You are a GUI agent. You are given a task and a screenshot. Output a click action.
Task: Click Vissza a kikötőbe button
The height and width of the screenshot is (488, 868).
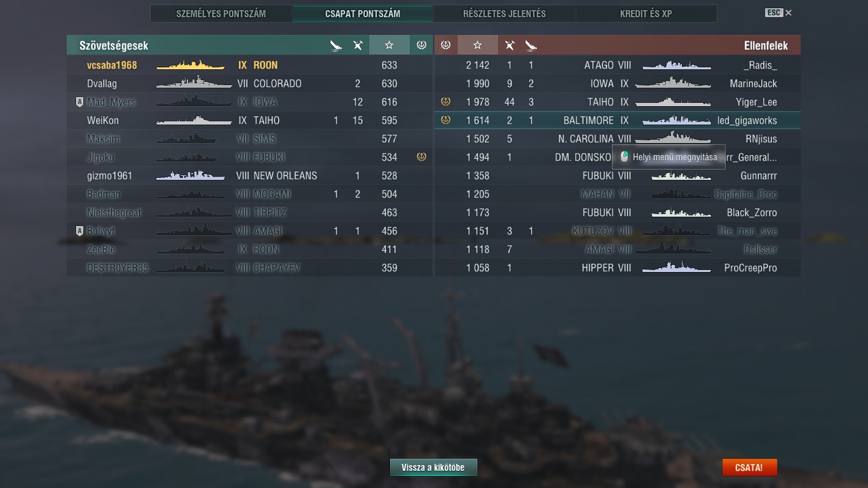click(x=433, y=468)
